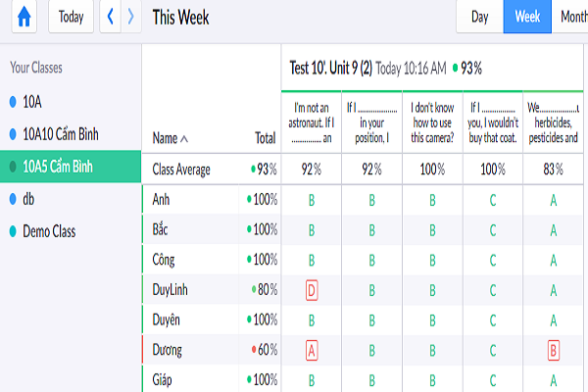Click Dương's incorrect answer B on herbicides question
This screenshot has width=588, height=392.
pyautogui.click(x=554, y=351)
